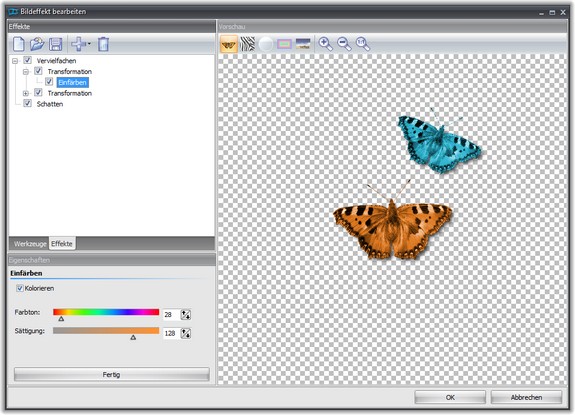Switch to the Werkzeuge tab
Image resolution: width=575 pixels, height=415 pixels.
coord(30,244)
